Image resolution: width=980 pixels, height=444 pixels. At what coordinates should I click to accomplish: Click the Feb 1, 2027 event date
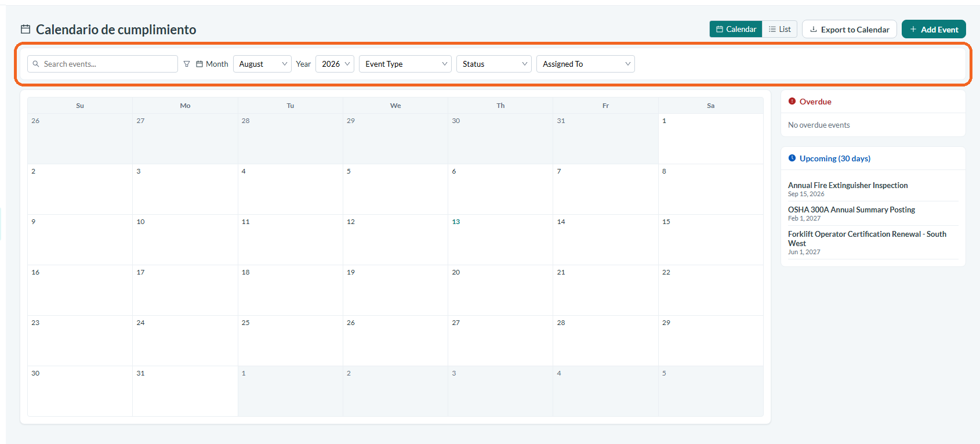804,219
